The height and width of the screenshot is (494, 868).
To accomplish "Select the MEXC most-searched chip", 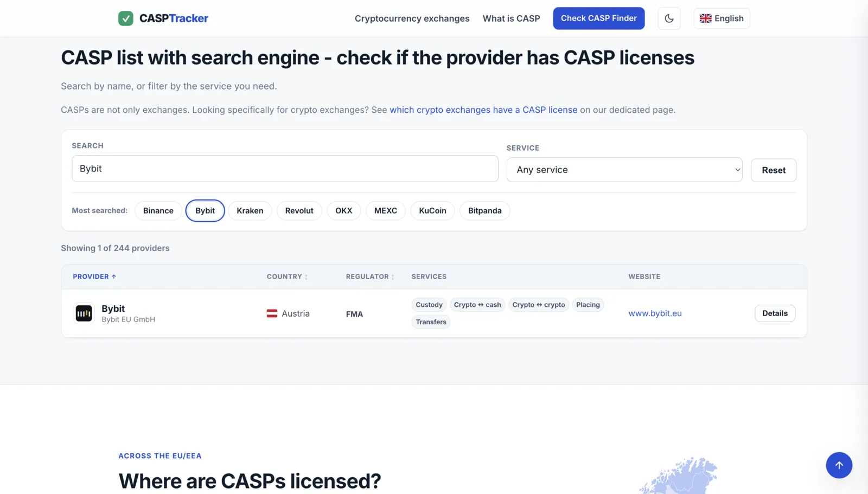I will 386,211.
